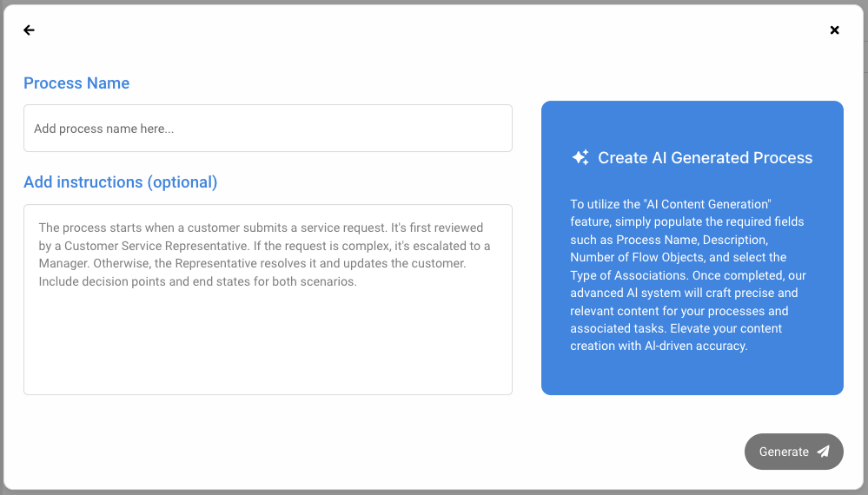This screenshot has width=868, height=495.
Task: Click the paper plane send icon
Action: (x=823, y=452)
